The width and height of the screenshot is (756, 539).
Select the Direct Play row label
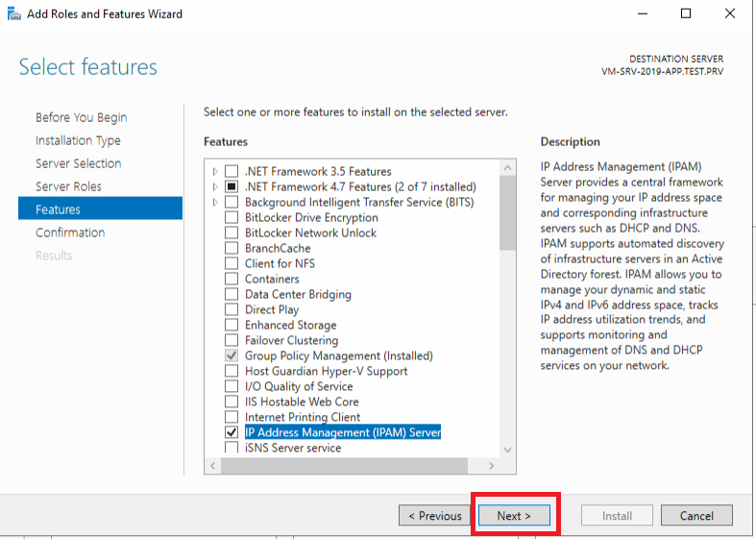pyautogui.click(x=272, y=310)
